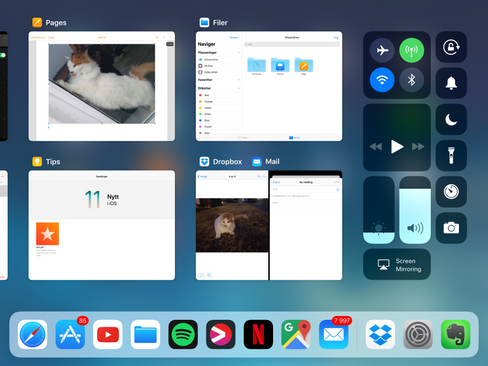This screenshot has width=488, height=366.
Task: Click the orange star icon in Tips
Action: [x=47, y=234]
